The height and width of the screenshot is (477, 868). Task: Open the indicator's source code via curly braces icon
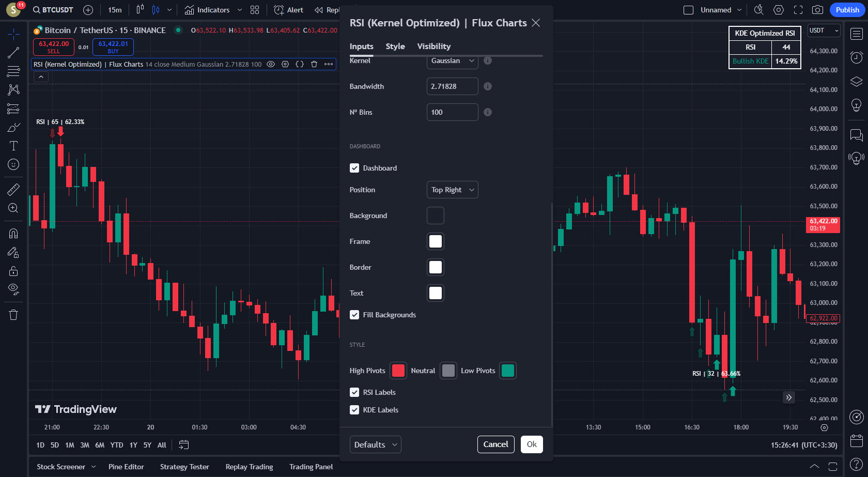(x=299, y=64)
